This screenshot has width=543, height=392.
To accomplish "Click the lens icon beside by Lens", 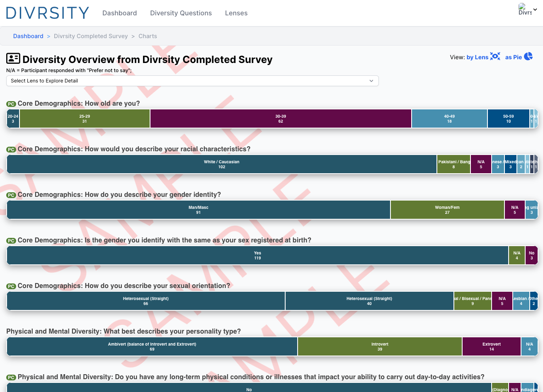I will [495, 56].
